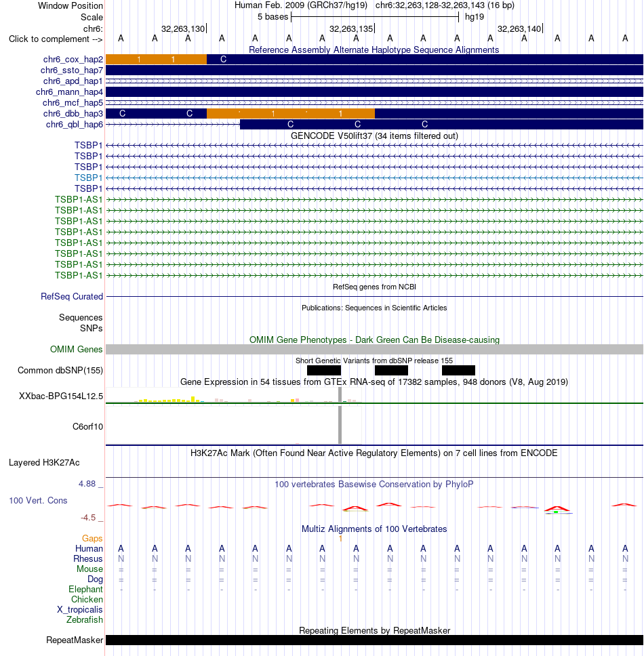Click the X_tropicalis species label
The image size is (644, 656).
coord(79,610)
